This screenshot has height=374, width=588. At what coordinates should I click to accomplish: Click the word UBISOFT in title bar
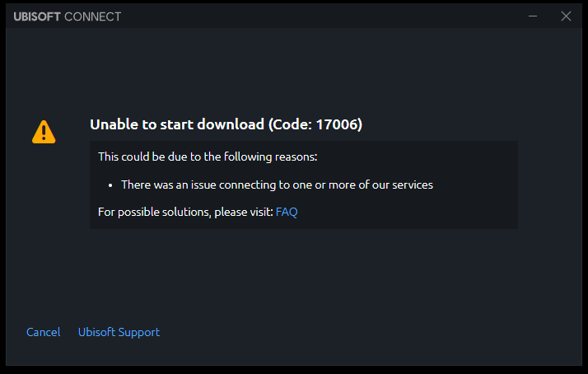[x=37, y=16]
